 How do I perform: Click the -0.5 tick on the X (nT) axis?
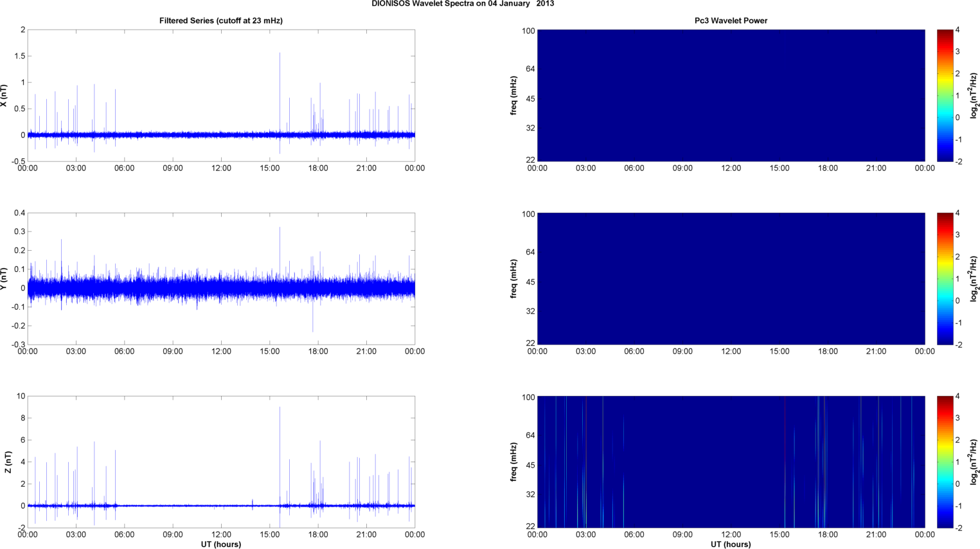[x=18, y=161]
